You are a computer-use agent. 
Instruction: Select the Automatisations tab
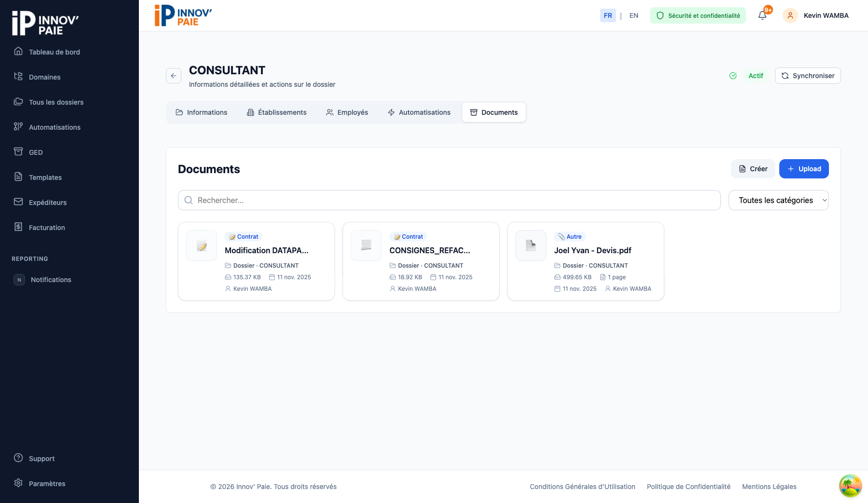pyautogui.click(x=419, y=112)
